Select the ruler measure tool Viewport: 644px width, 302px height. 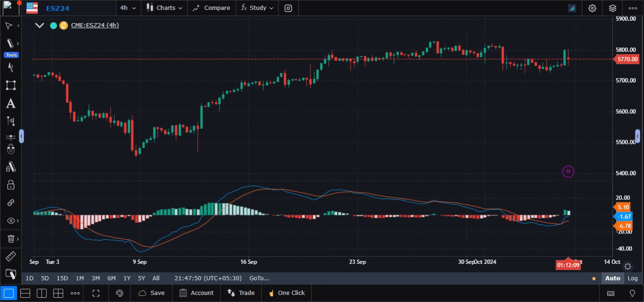(x=10, y=257)
